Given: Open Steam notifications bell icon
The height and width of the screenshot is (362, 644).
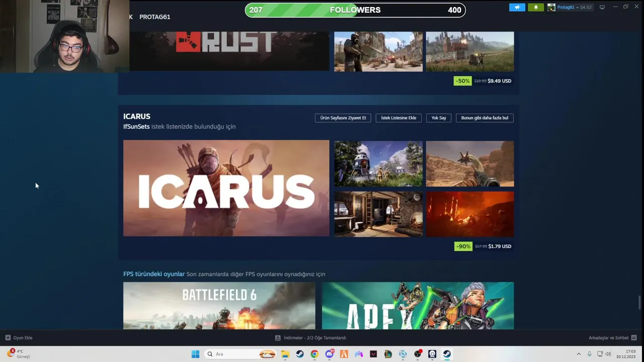Looking at the screenshot, I should [x=536, y=7].
